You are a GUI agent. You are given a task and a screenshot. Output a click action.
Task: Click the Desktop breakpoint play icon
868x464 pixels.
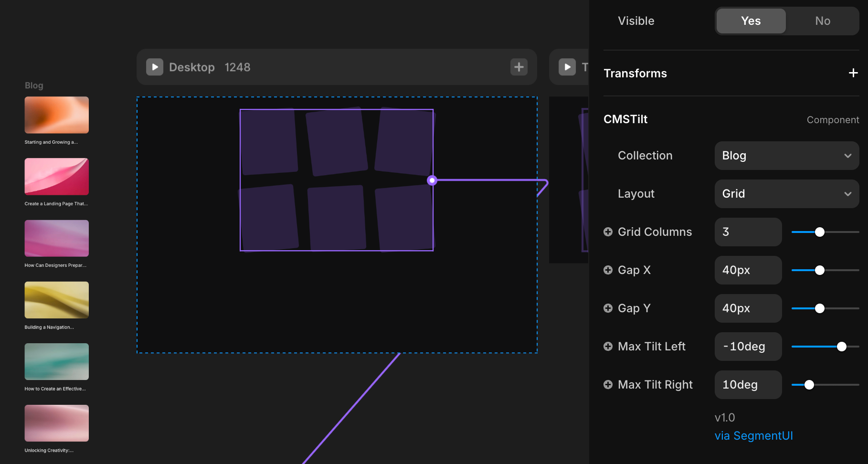coord(155,67)
